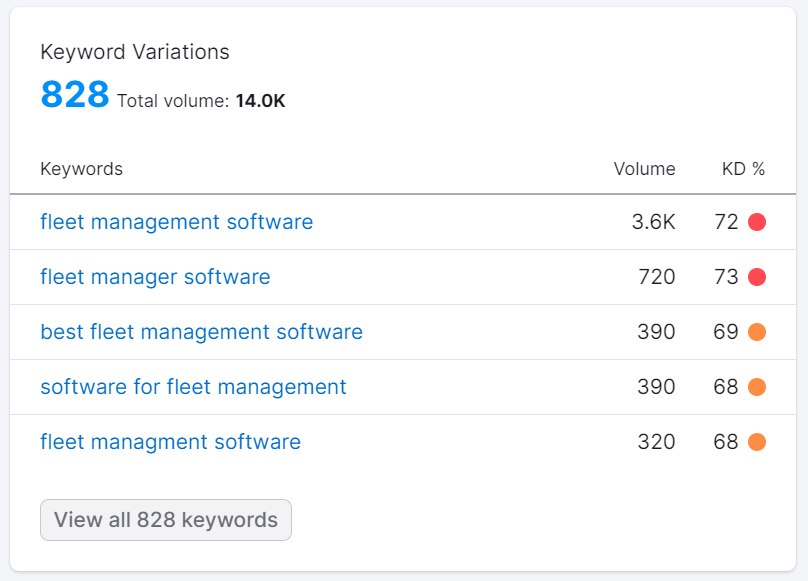Click the Keywords column header
Image resolution: width=808 pixels, height=581 pixels.
click(81, 169)
